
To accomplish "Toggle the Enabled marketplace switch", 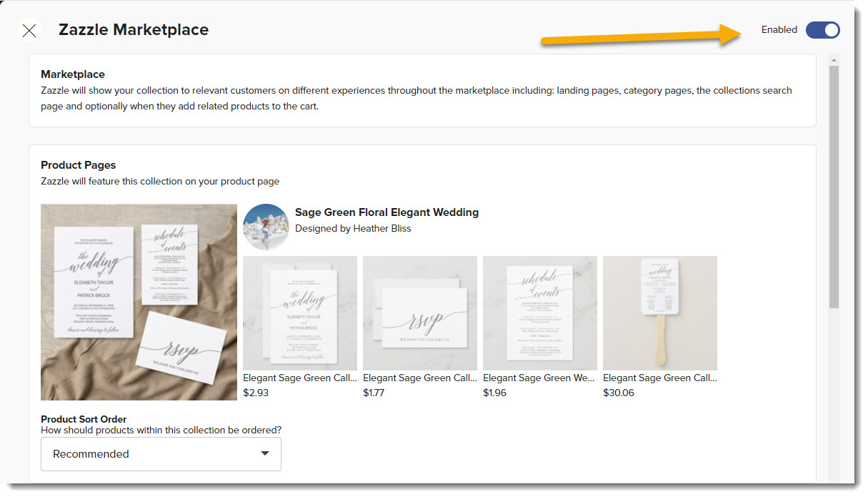I will (822, 30).
